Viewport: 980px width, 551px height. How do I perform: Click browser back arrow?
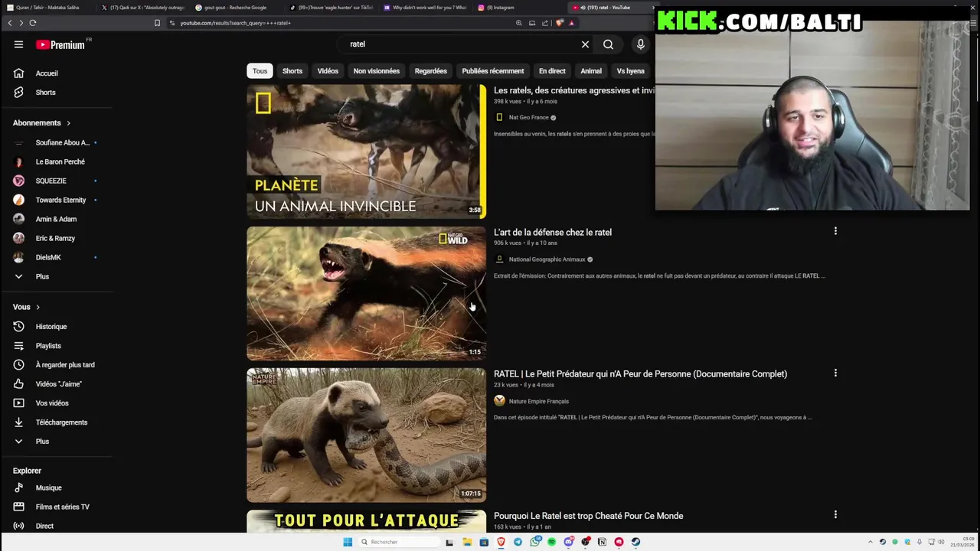pyautogui.click(x=10, y=23)
